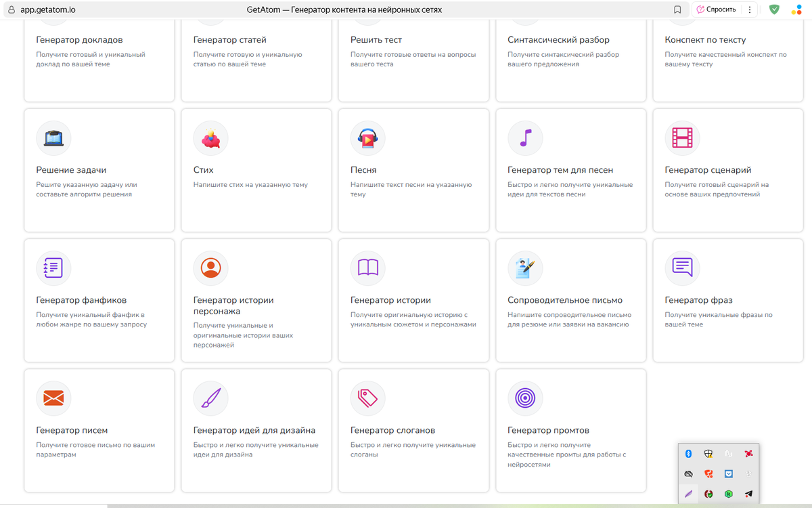The image size is (812, 508).
Task: Click the Telegram paper plane extension icon
Action: coord(748,494)
